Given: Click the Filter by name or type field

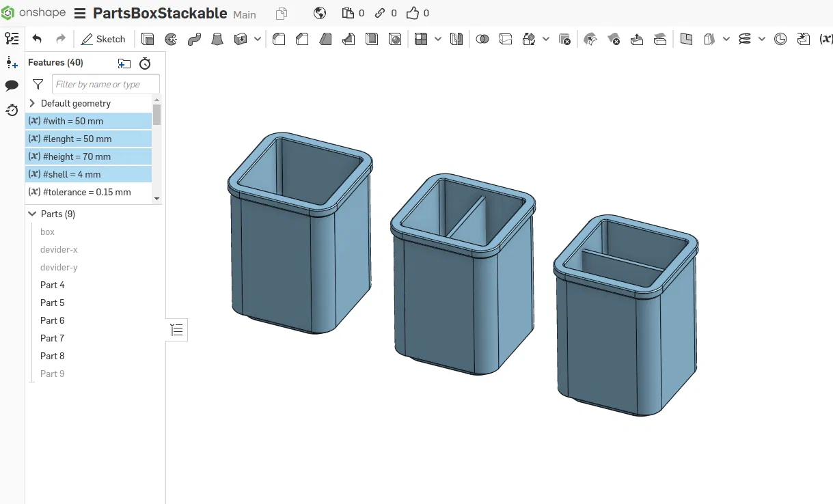Looking at the screenshot, I should point(106,84).
